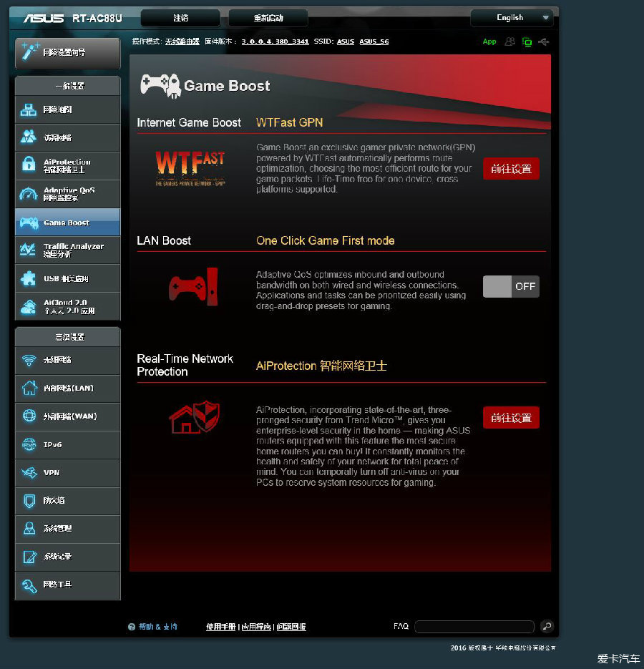Open VPN via its sidebar icon
This screenshot has width=644, height=669.
tap(29, 472)
